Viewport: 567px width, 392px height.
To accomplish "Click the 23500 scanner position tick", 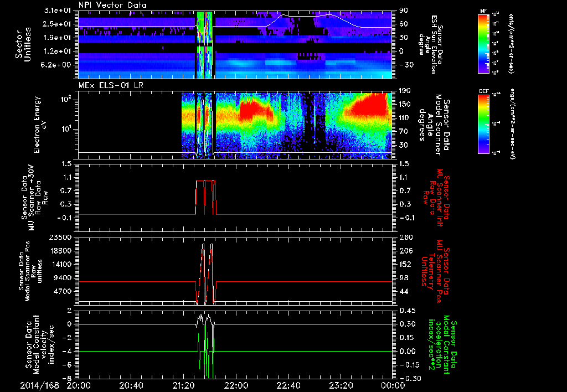I will pyautogui.click(x=60, y=237).
